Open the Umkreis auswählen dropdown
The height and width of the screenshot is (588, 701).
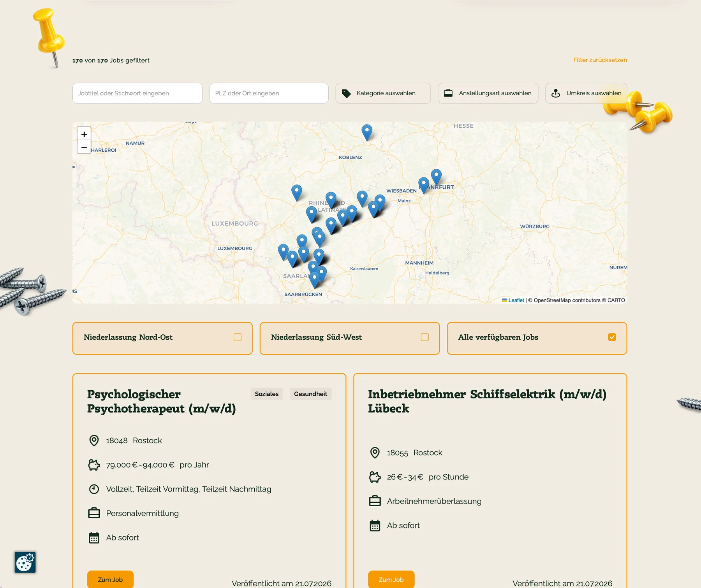point(586,93)
